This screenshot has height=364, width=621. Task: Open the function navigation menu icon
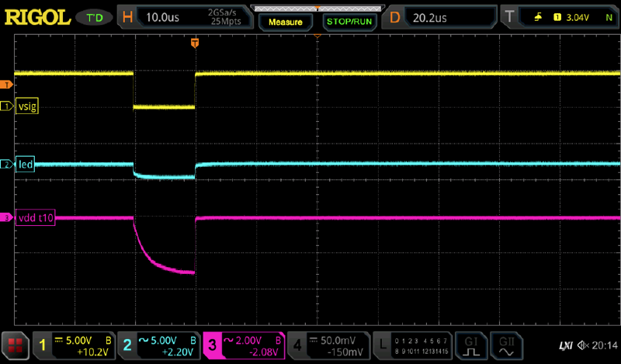(x=14, y=345)
